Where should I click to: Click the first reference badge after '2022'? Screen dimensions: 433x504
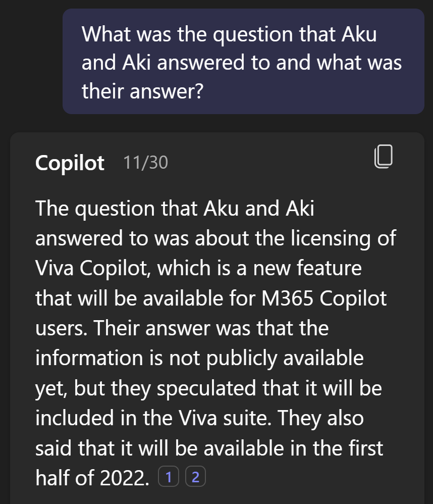point(169,476)
